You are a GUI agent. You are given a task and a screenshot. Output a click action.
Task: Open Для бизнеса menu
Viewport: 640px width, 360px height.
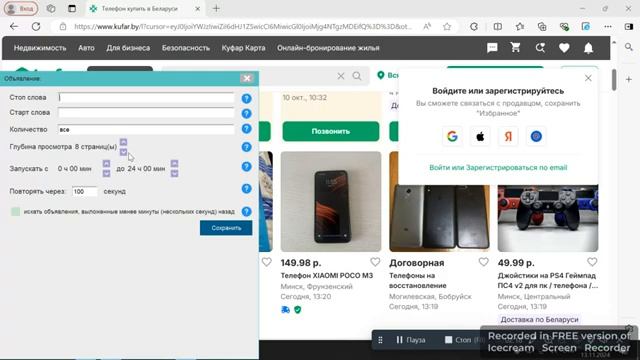pos(128,48)
